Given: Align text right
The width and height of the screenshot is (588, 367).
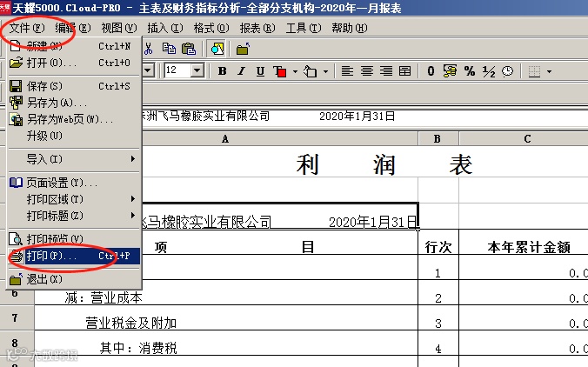Looking at the screenshot, I should [x=385, y=70].
